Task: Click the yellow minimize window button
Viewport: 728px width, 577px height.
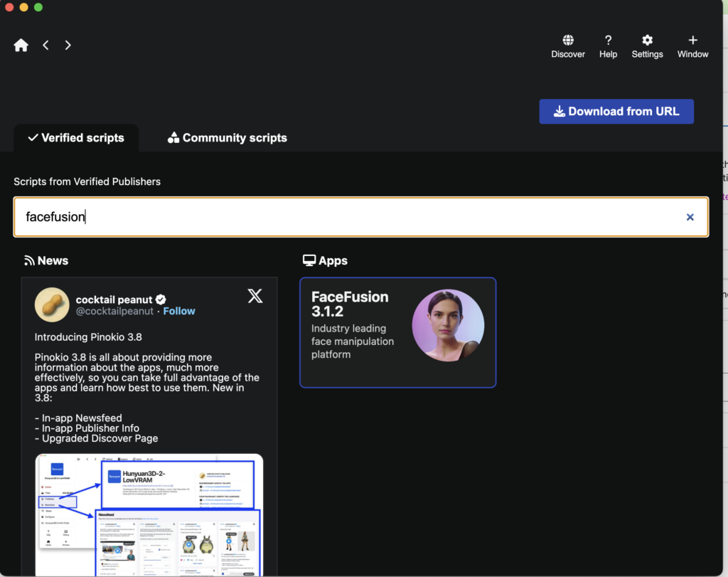Action: click(23, 7)
